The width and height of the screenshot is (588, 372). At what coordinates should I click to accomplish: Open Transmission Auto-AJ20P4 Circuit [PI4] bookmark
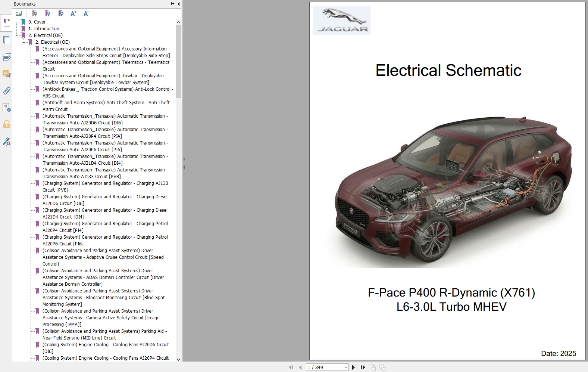coord(105,133)
